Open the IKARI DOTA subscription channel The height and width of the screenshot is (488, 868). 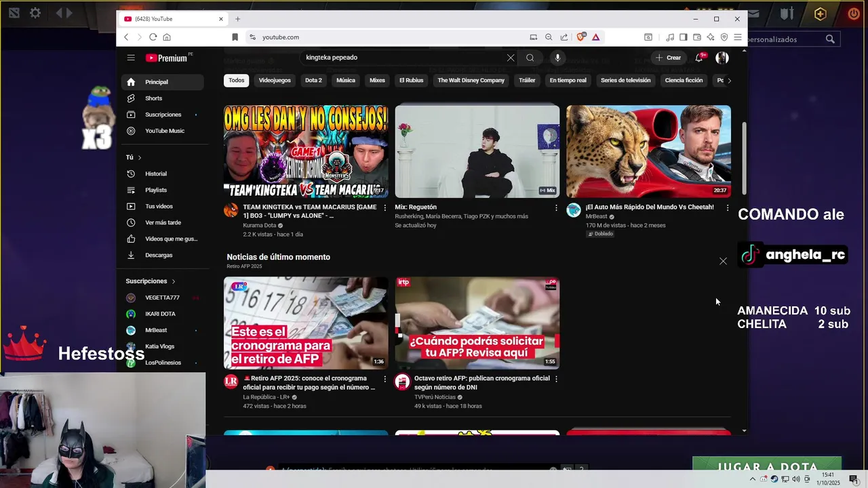[162, 314]
